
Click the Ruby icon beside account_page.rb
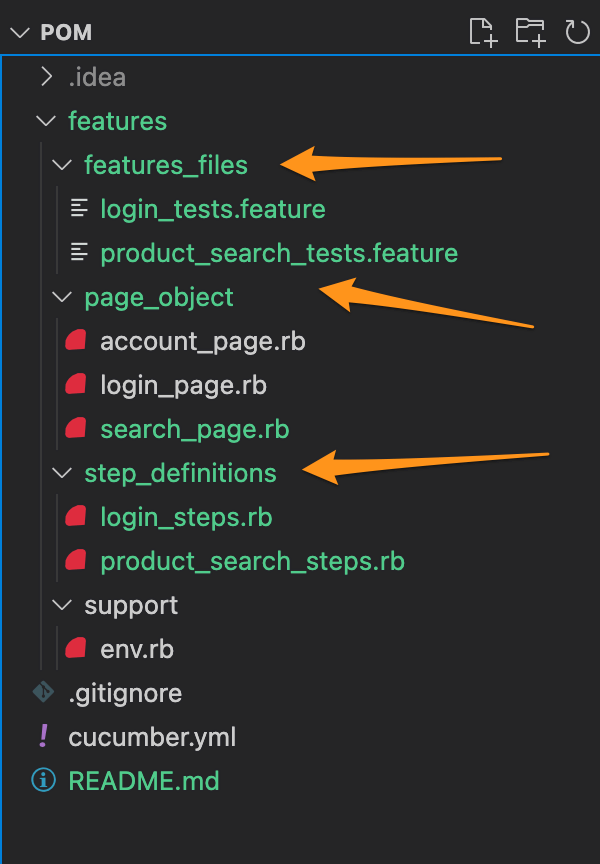[76, 341]
